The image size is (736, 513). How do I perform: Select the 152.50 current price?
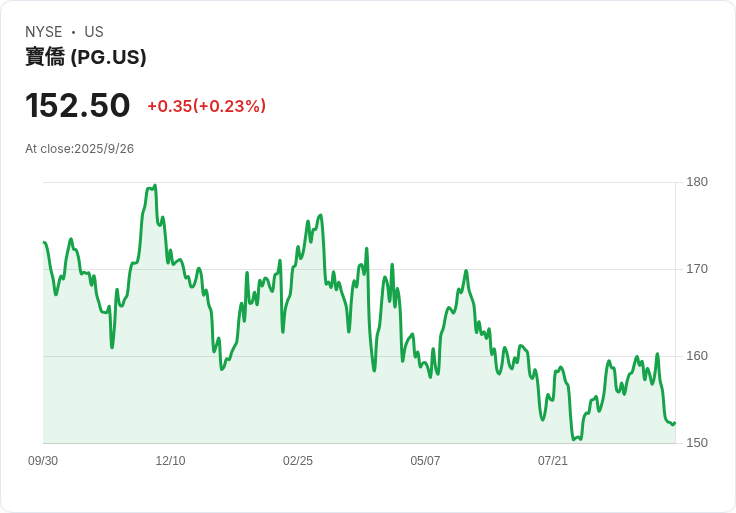click(77, 105)
